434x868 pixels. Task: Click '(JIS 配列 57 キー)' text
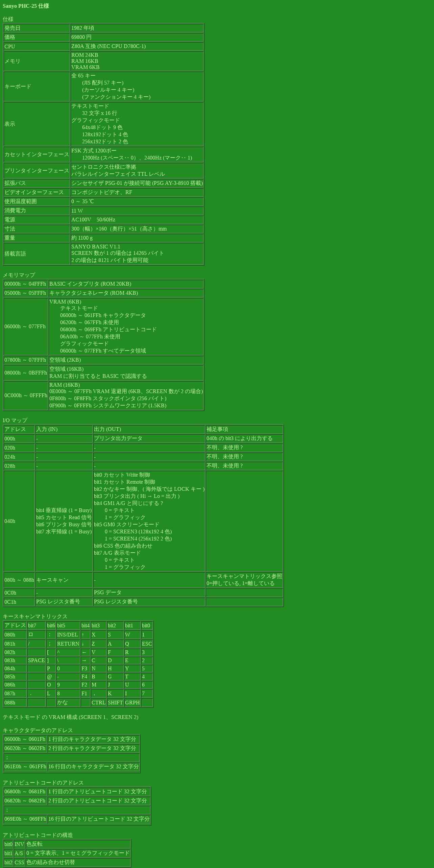coord(103,82)
